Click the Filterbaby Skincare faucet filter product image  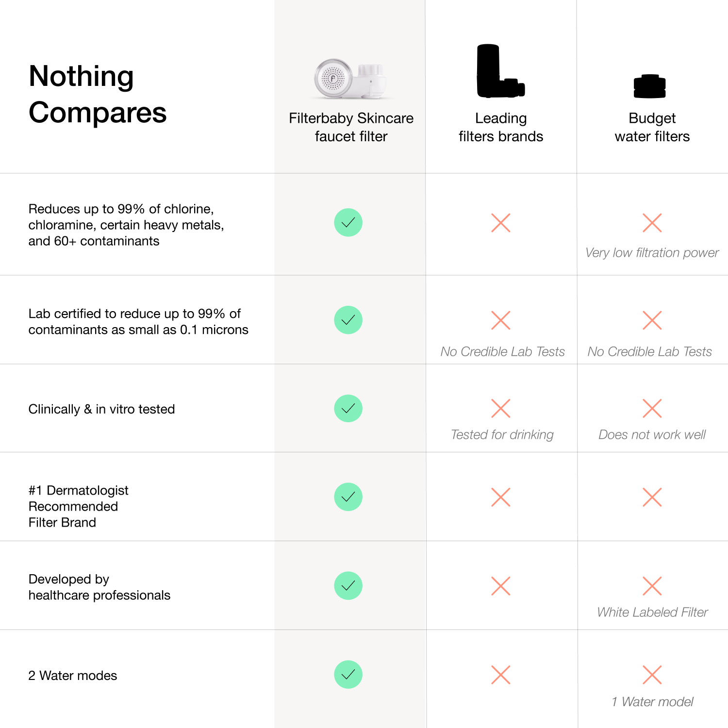pos(350,79)
